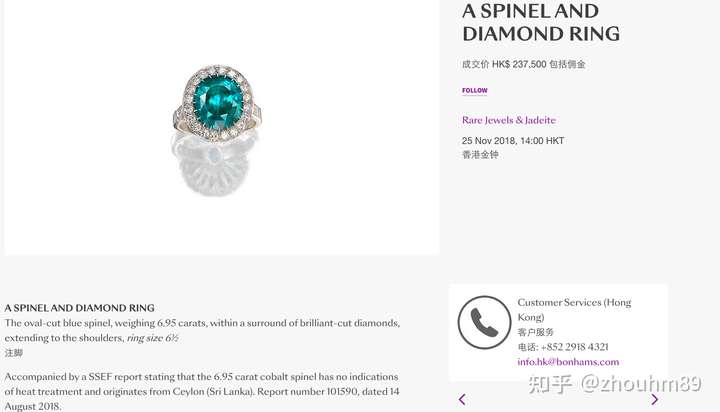
Task: Click the 香港金钟 location text
Action: (480, 155)
